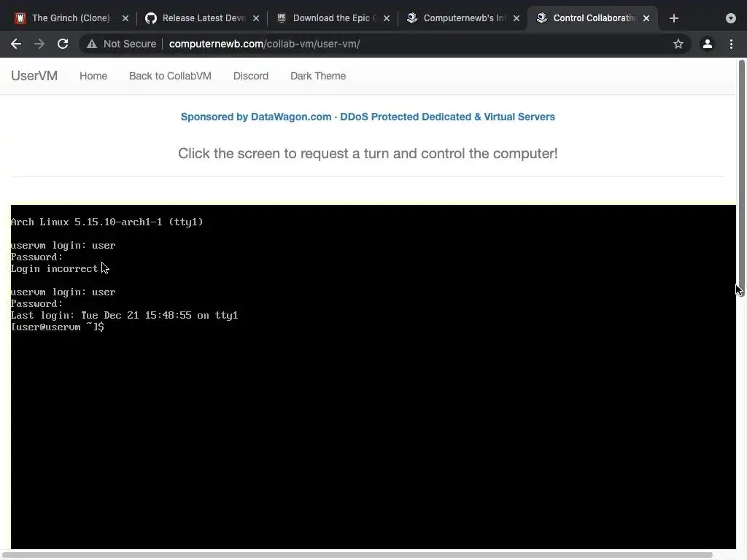The image size is (747, 560).
Task: Click the 'Last login: Tue Dec 21' line
Action: [124, 315]
